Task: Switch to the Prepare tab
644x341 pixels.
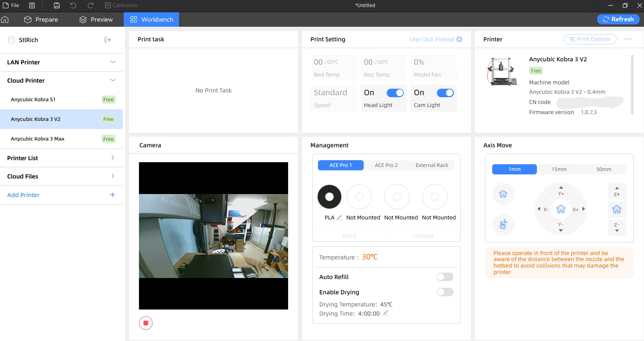Action: click(41, 20)
